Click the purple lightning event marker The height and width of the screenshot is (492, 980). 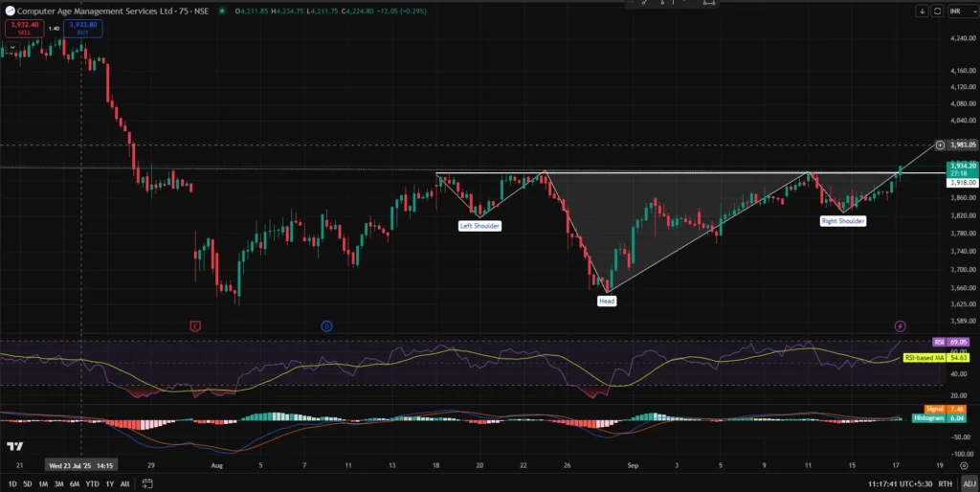pos(899,326)
